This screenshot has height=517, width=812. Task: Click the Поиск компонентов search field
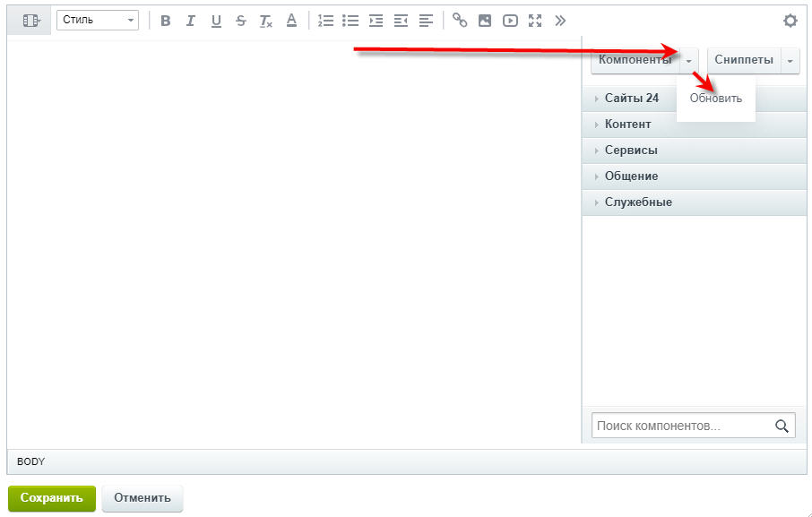681,427
